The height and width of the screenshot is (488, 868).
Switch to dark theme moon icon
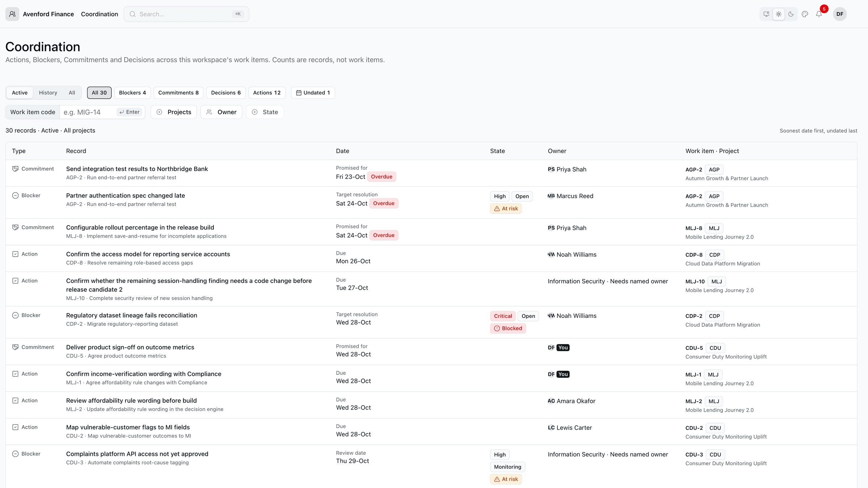(791, 14)
